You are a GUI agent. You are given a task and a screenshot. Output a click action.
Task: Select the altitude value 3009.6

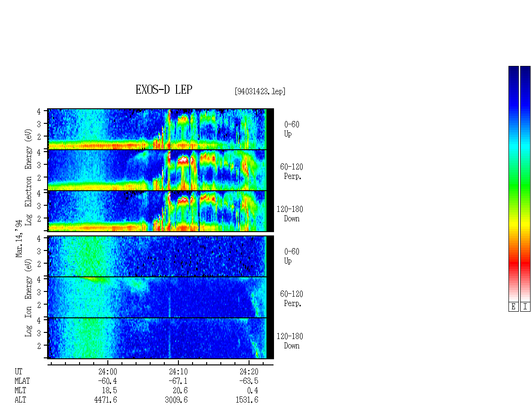coord(177,400)
